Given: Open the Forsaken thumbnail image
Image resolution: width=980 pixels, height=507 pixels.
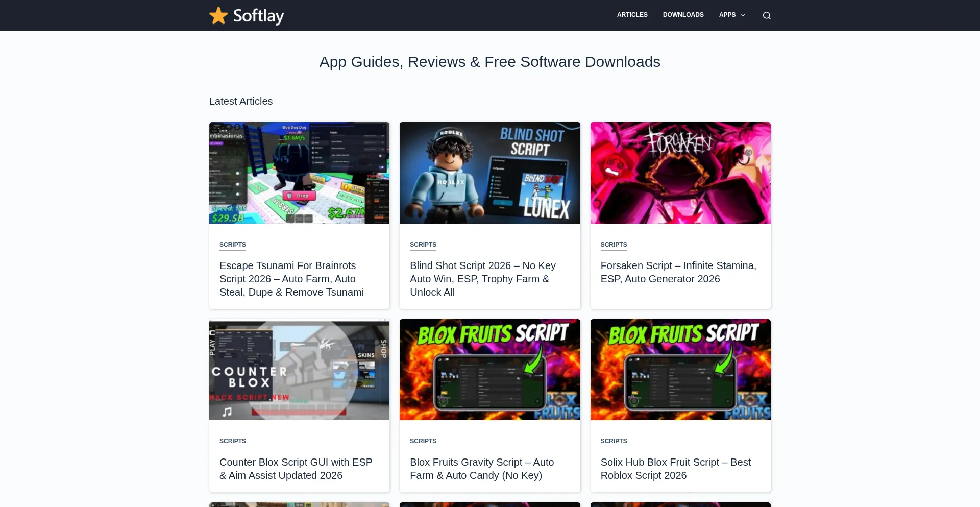Looking at the screenshot, I should click(x=680, y=173).
